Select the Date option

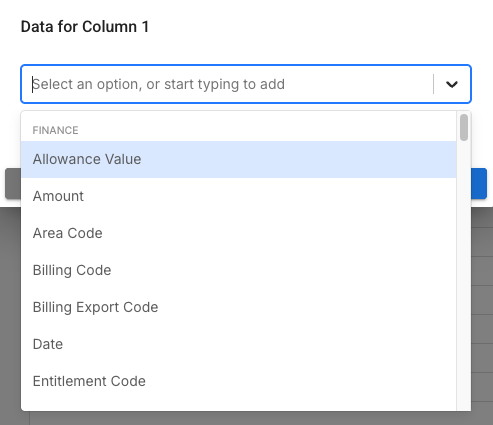click(x=239, y=344)
